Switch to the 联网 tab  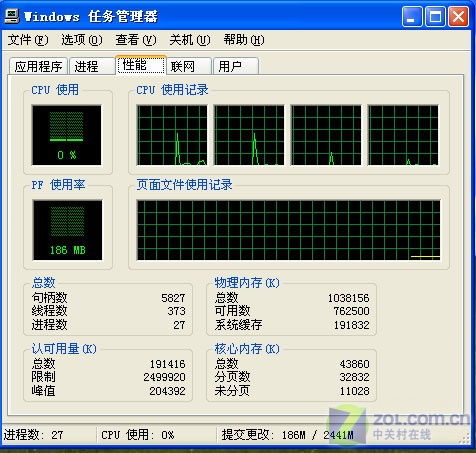tap(189, 66)
